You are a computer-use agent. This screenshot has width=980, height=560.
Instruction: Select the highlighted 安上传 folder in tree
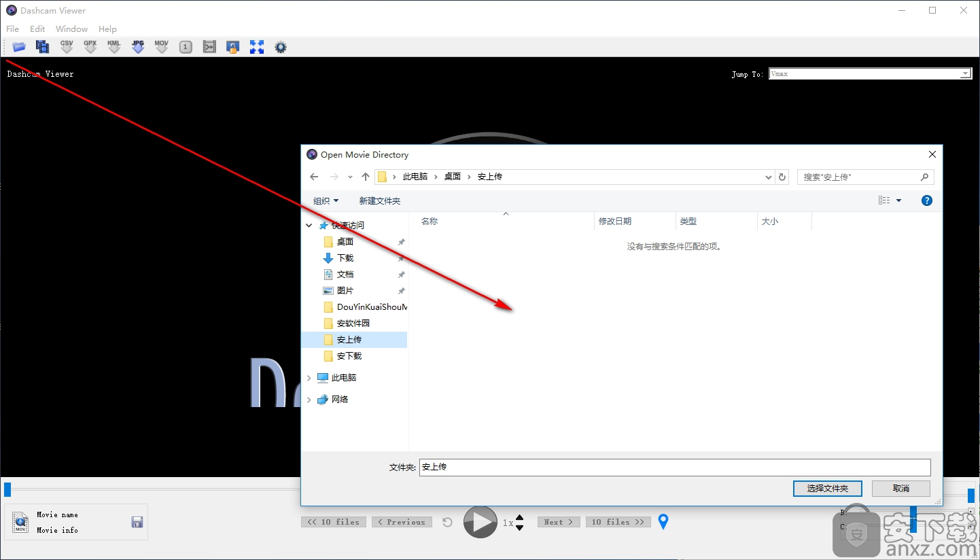354,340
